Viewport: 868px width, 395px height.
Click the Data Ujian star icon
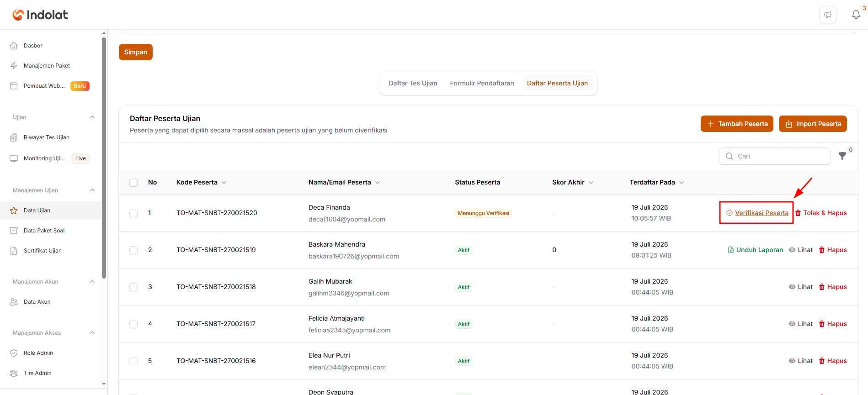[14, 211]
